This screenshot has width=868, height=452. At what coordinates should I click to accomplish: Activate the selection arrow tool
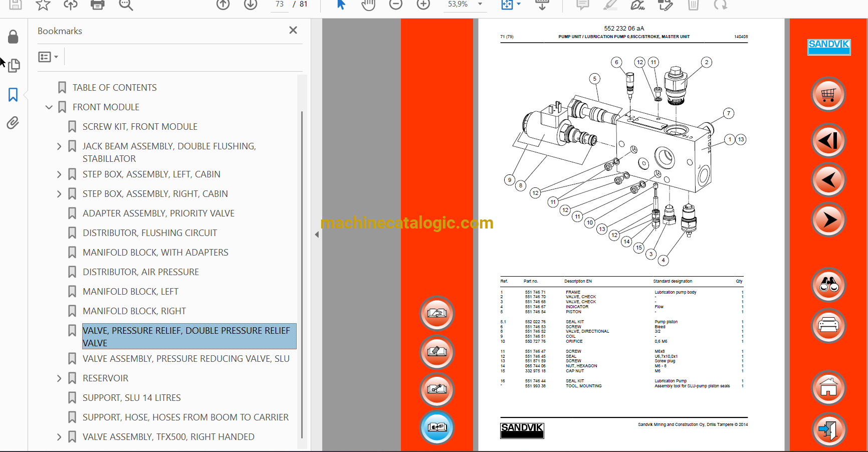341,5
